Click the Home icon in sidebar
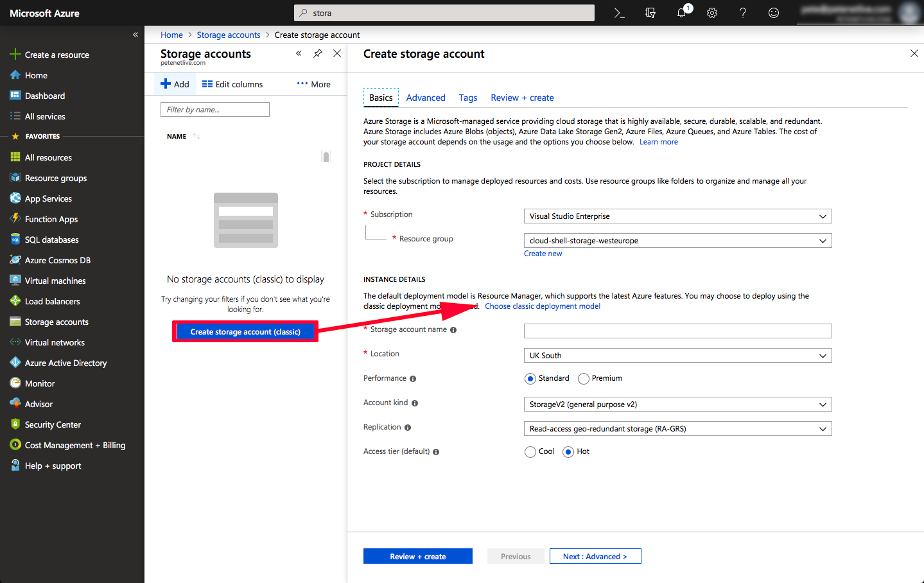The height and width of the screenshot is (583, 924). point(15,75)
